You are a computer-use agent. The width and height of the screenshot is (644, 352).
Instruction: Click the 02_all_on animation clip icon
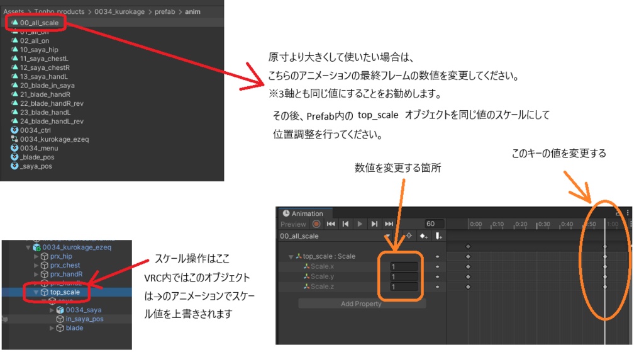(15, 40)
